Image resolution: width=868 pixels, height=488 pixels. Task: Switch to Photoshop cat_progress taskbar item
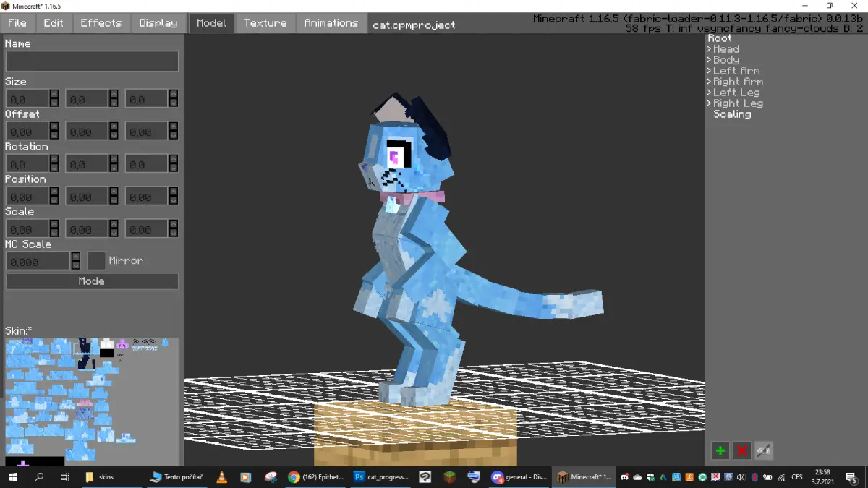click(381, 477)
